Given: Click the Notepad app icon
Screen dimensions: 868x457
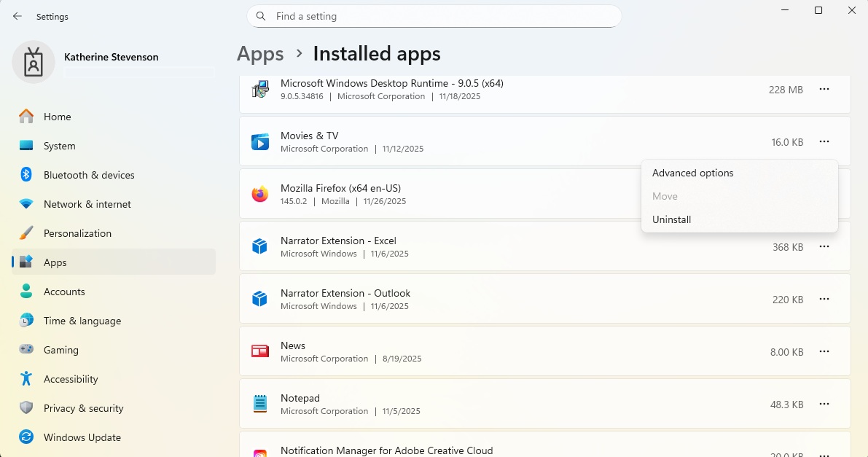Looking at the screenshot, I should [260, 404].
